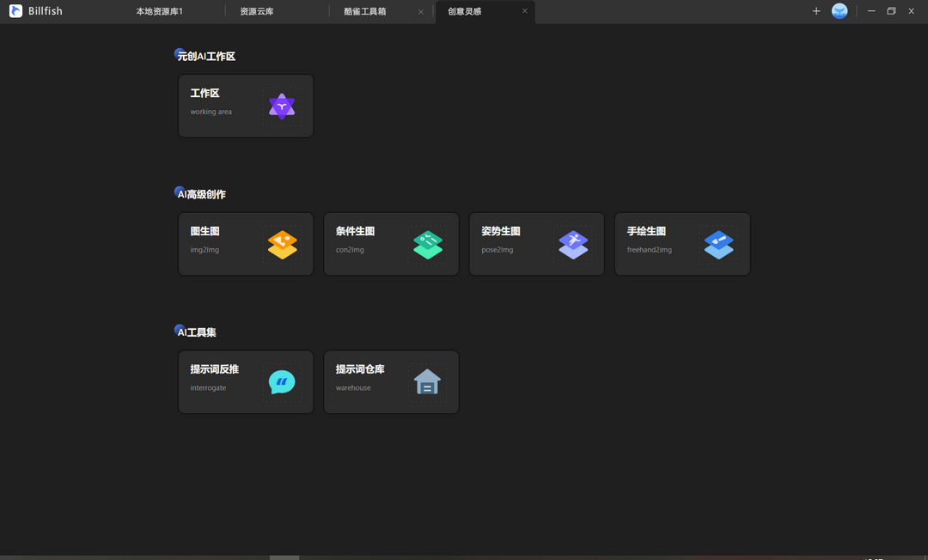Click the horizontal scrollbar at the bottom
The image size is (928, 560).
[x=284, y=557]
